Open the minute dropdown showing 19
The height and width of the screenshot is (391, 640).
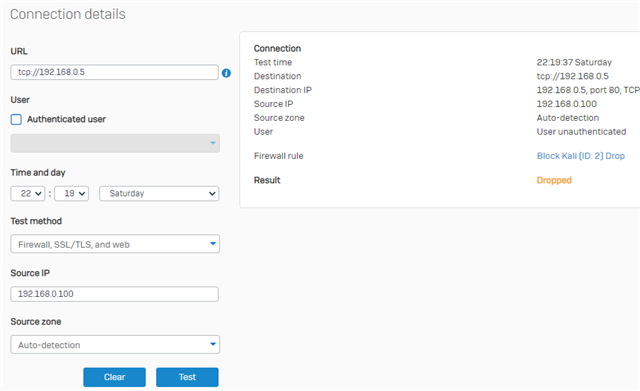(71, 193)
